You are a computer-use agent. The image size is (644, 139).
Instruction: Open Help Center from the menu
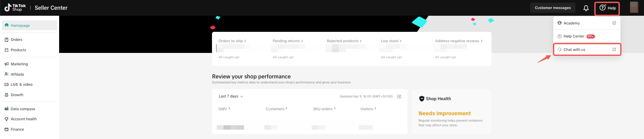(574, 36)
